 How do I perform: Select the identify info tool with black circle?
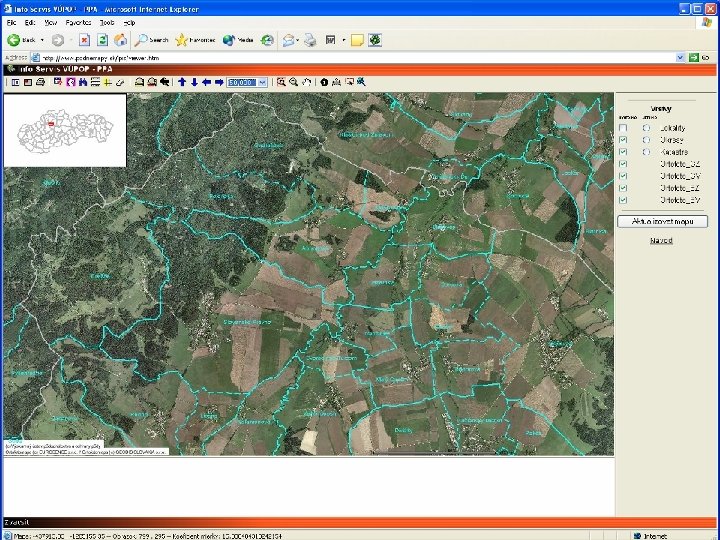point(324,82)
